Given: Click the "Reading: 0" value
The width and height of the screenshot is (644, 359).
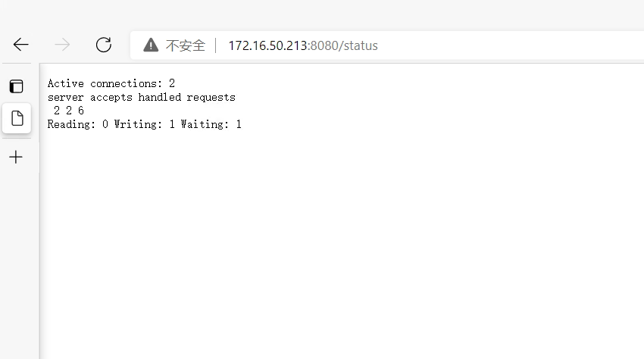Looking at the screenshot, I should coord(77,124).
